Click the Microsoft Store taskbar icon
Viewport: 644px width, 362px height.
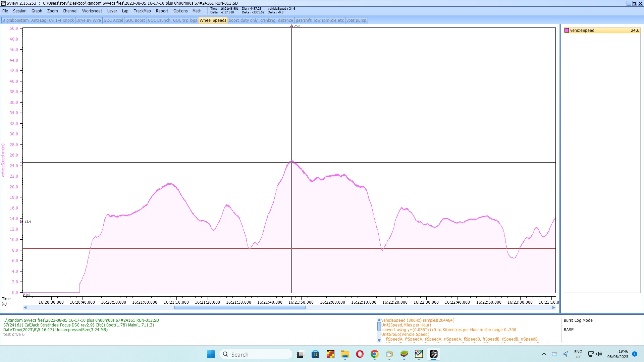[315, 354]
